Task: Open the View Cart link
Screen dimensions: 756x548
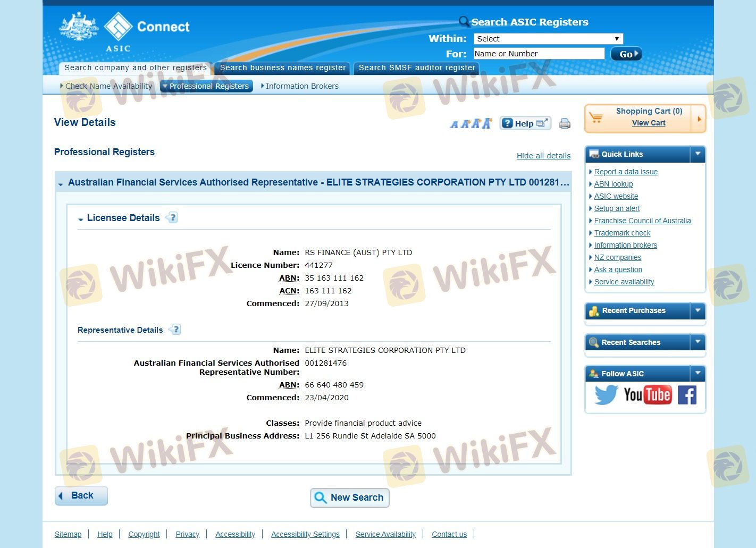Action: [649, 123]
